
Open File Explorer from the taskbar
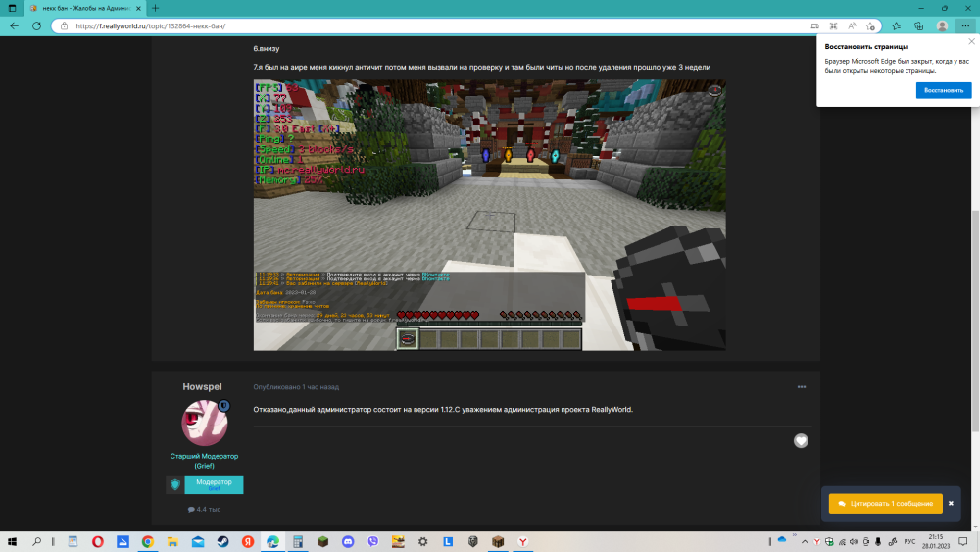coord(172,542)
